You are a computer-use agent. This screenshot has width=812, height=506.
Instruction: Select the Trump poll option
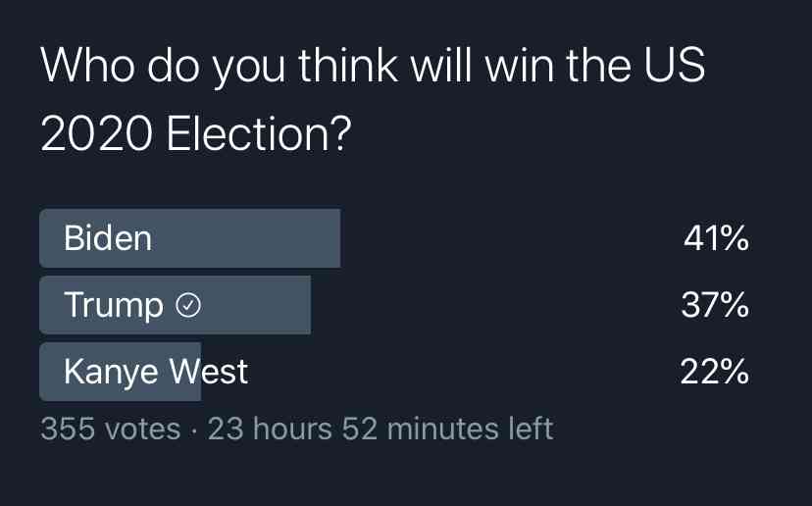tap(394, 305)
